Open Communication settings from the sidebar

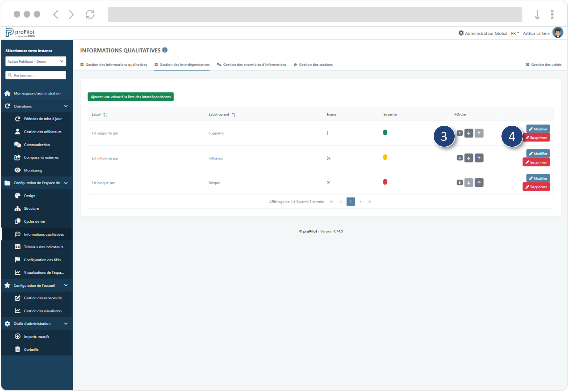37,145
